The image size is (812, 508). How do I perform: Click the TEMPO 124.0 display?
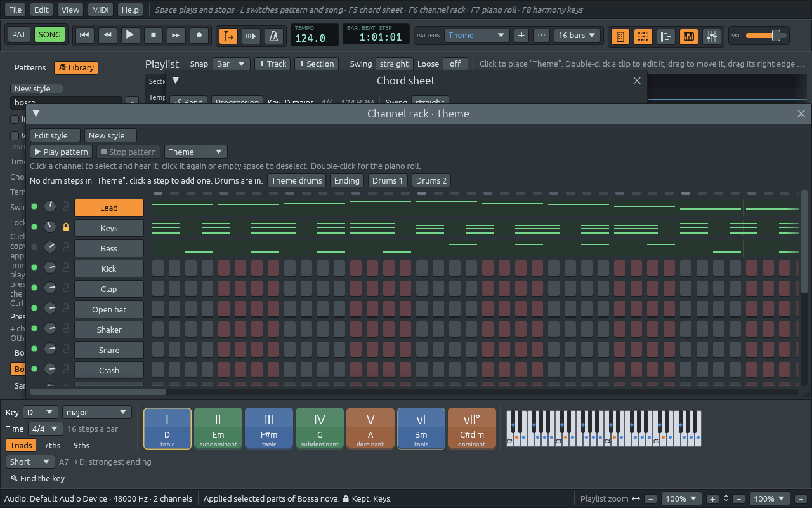[315, 35]
